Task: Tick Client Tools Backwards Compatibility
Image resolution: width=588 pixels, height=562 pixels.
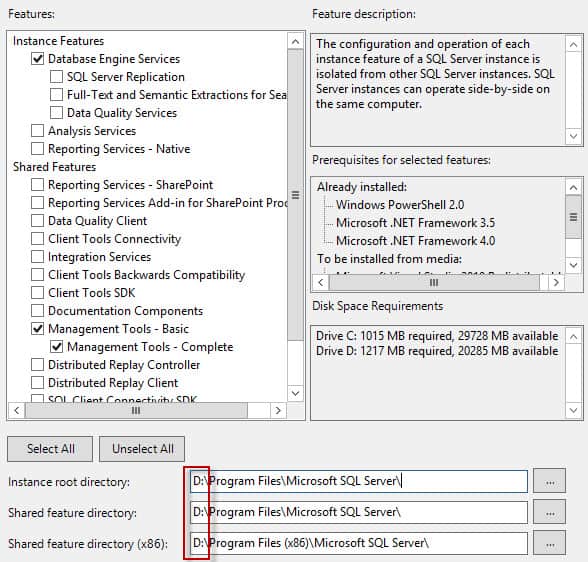Action: tap(38, 275)
